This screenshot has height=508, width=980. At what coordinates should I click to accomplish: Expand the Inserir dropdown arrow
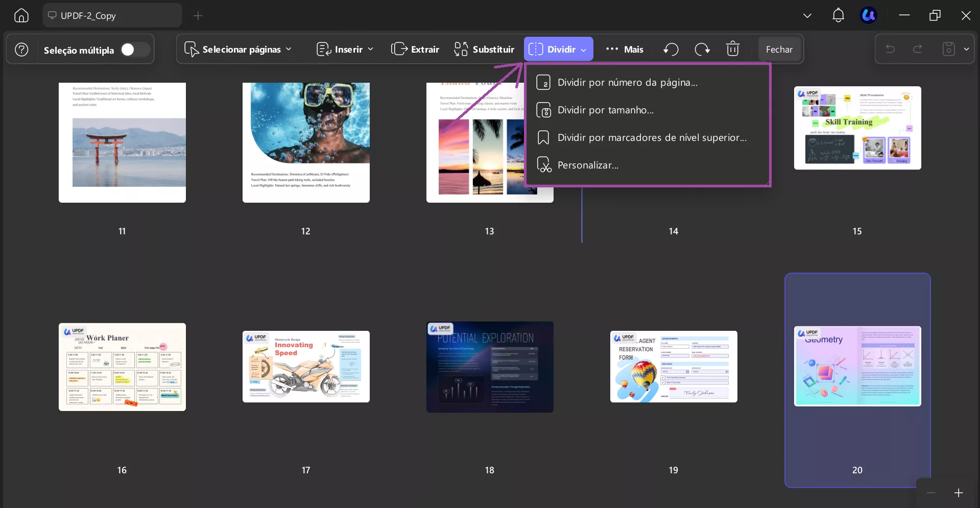371,49
